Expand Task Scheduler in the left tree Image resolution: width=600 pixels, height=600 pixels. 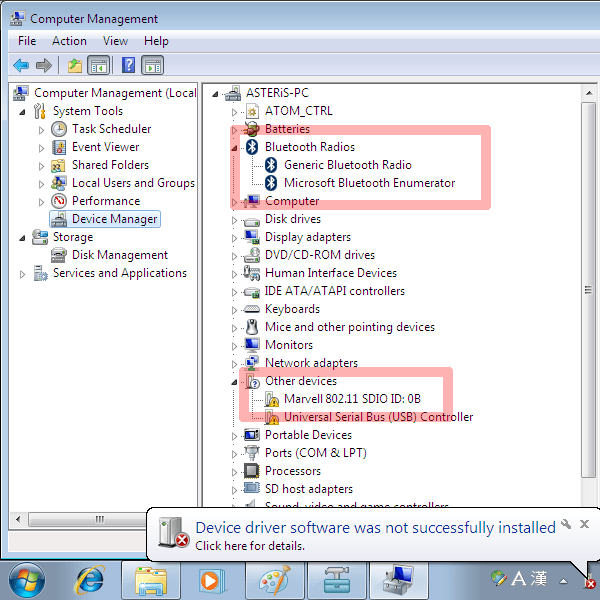coord(42,129)
